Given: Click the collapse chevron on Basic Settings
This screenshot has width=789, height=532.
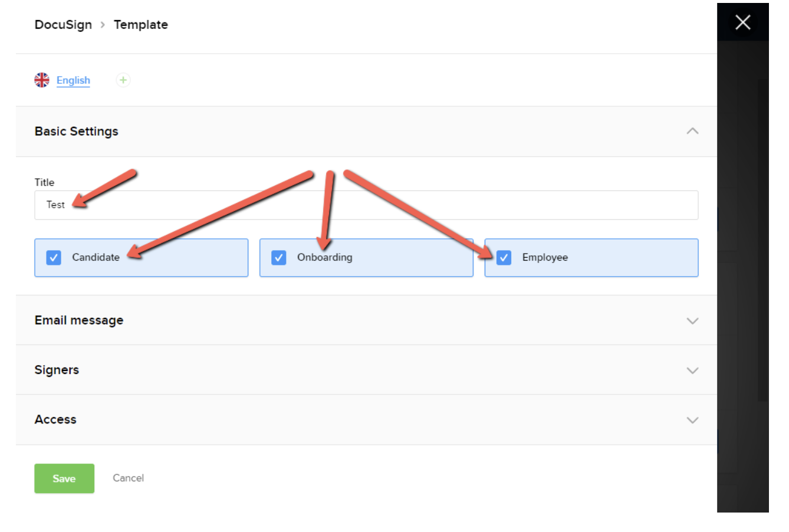Looking at the screenshot, I should click(693, 132).
